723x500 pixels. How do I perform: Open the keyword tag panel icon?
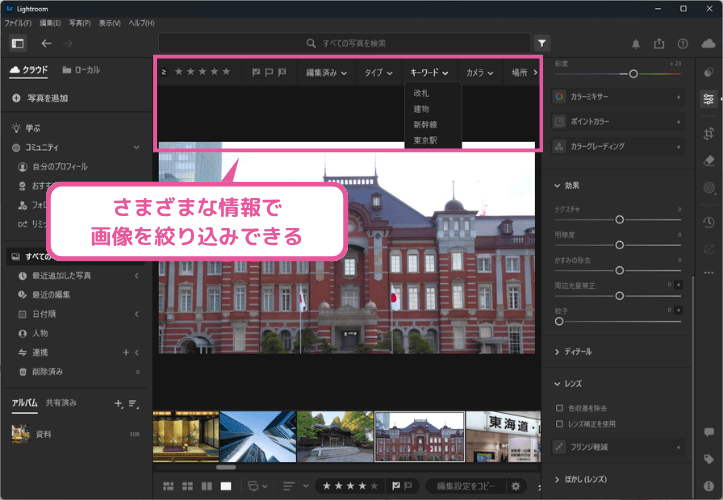[x=709, y=459]
